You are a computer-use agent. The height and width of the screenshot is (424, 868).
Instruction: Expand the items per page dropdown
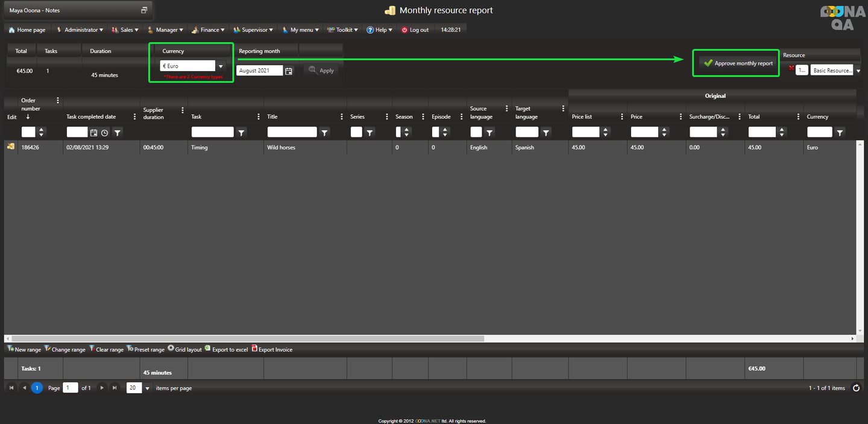(x=147, y=388)
